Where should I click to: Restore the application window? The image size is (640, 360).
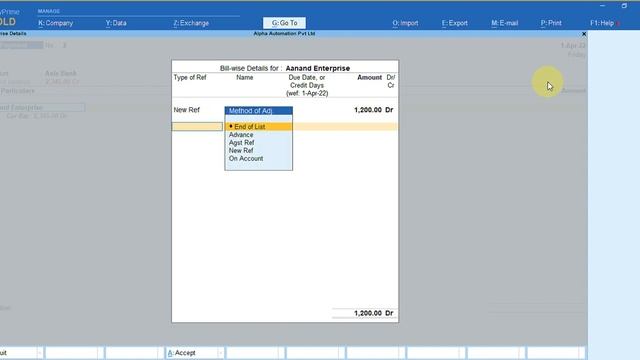click(624, 6)
